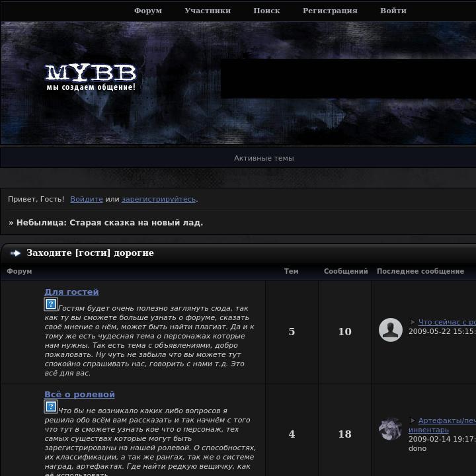Click default avatar in Для гостей row

tap(391, 330)
